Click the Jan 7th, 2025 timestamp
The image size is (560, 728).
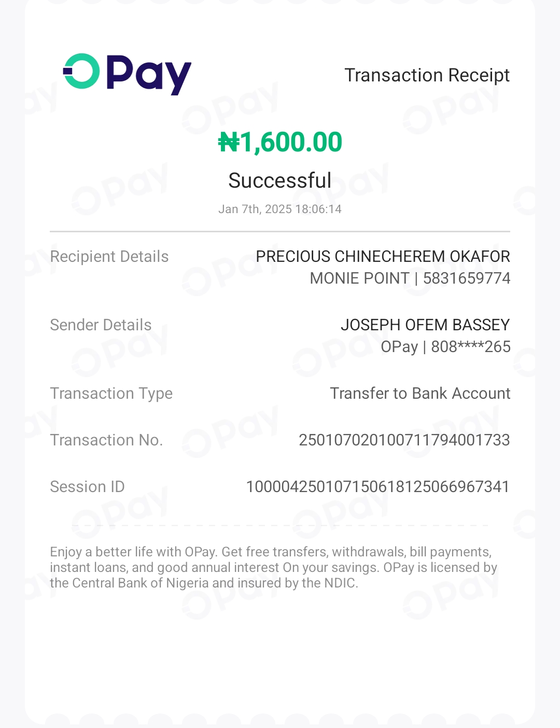tap(280, 209)
